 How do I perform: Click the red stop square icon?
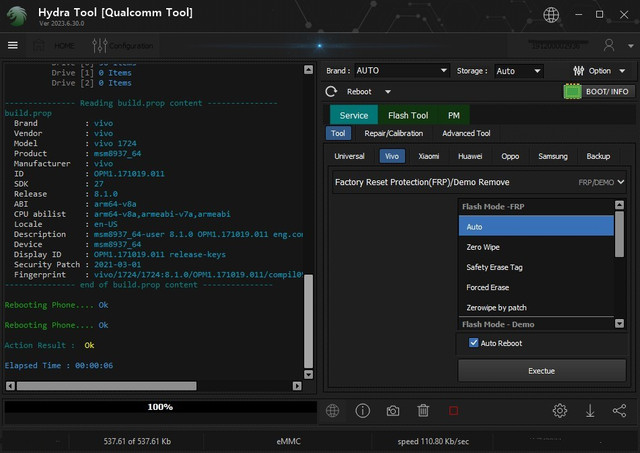[x=453, y=411]
